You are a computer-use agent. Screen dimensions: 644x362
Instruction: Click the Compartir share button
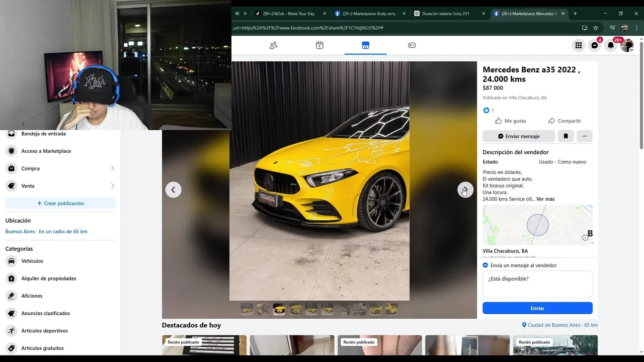pos(565,121)
